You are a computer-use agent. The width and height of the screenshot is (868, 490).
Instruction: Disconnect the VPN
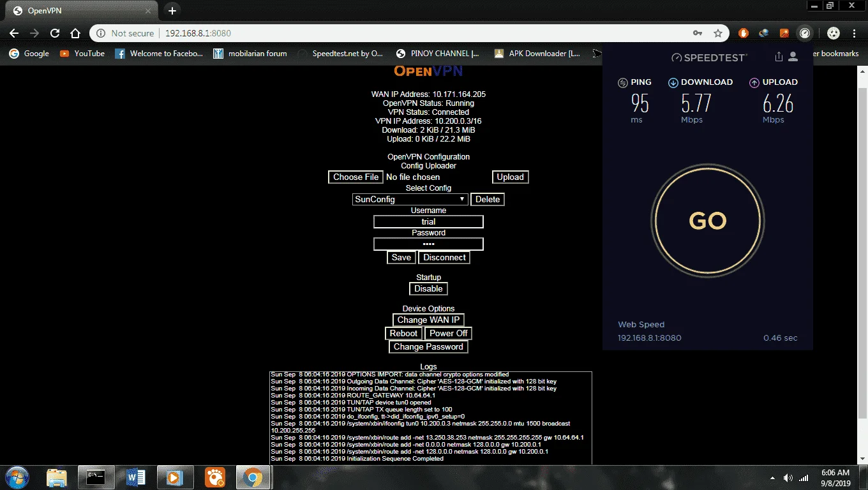(x=444, y=257)
